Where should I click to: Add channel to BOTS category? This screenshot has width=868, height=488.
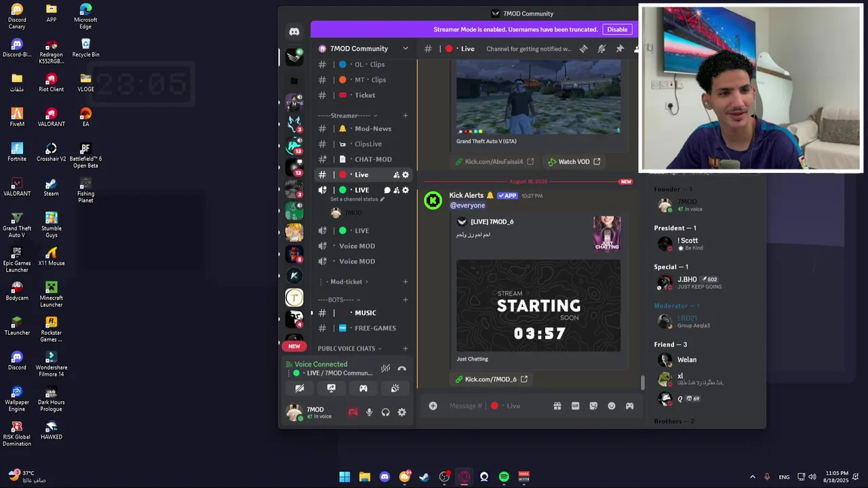[406, 300]
